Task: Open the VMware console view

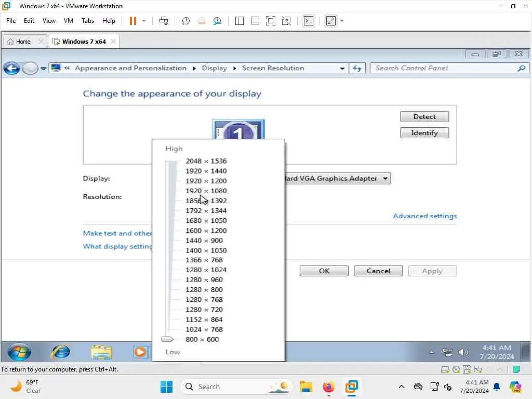Action: pyautogui.click(x=309, y=21)
